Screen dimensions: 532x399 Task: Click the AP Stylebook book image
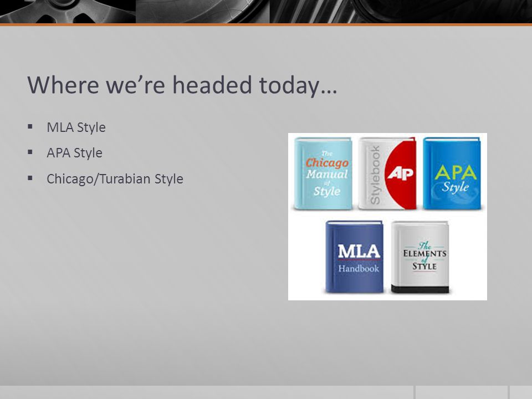(387, 173)
